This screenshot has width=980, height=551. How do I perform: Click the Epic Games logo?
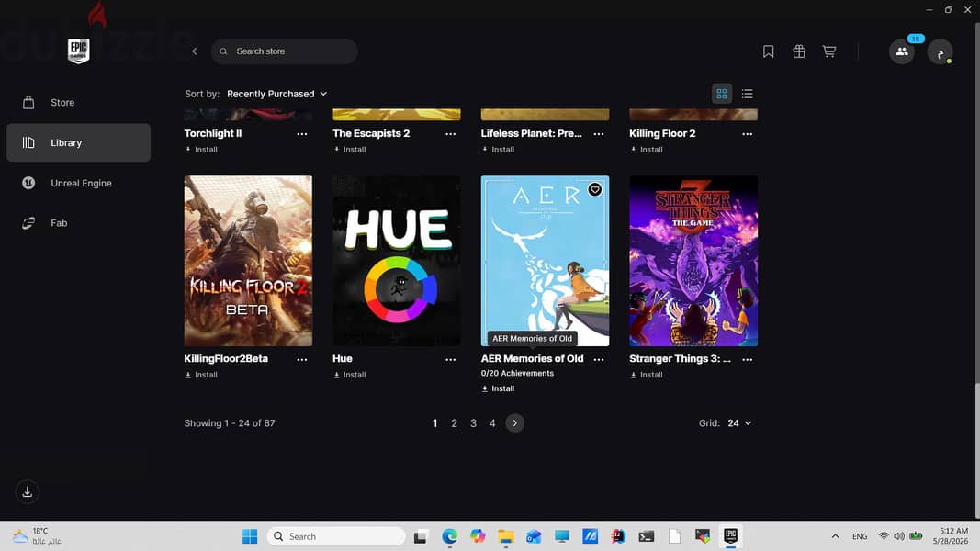coord(78,51)
